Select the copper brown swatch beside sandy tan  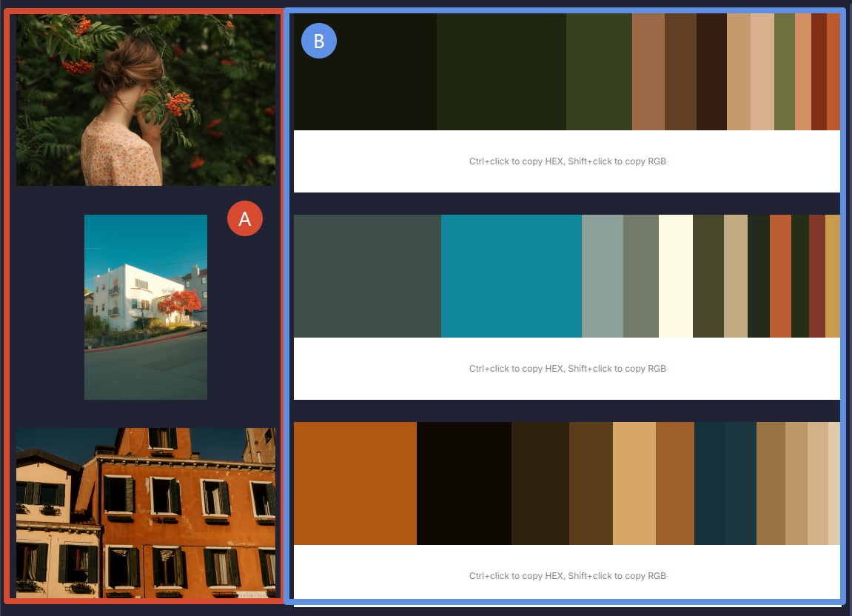coord(675,483)
